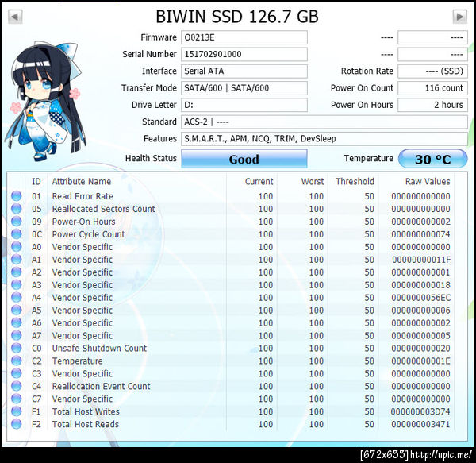
Task: Click status orb for Power-On Hours row
Action: (17, 222)
